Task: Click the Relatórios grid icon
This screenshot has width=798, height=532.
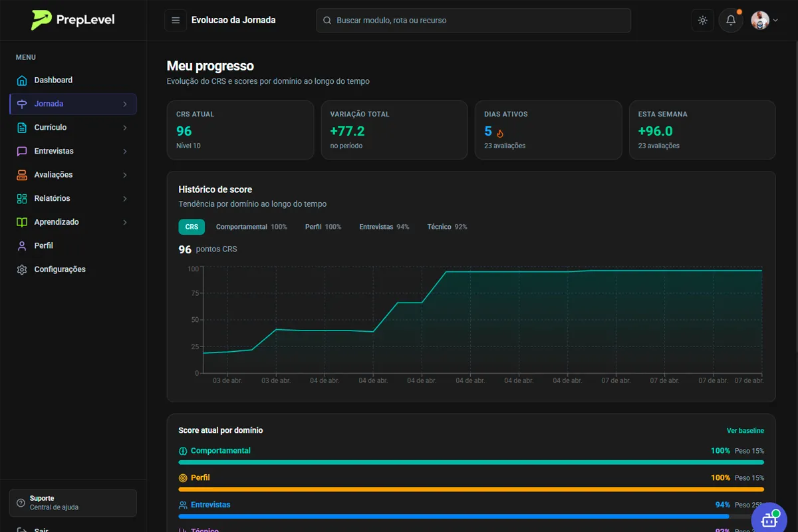Action: (x=22, y=199)
